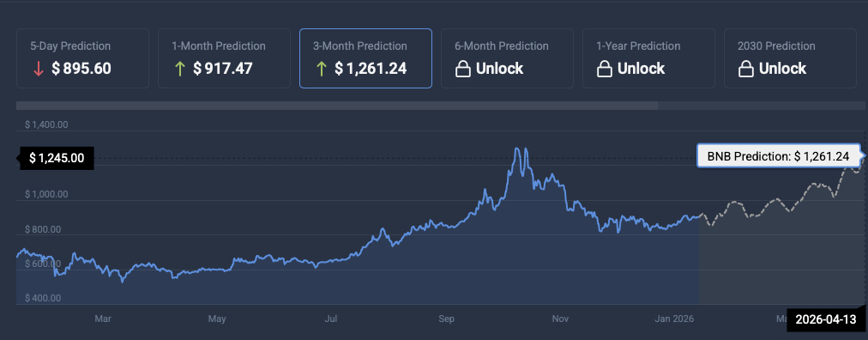This screenshot has width=868, height=340.
Task: Click the $600.00 y-axis label
Action: 43,264
